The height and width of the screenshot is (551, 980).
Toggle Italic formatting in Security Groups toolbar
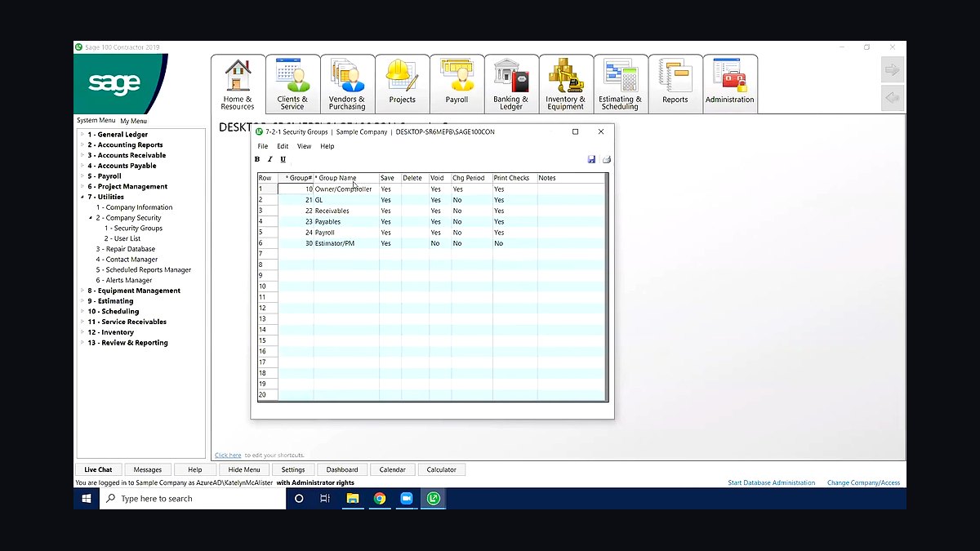coord(270,159)
